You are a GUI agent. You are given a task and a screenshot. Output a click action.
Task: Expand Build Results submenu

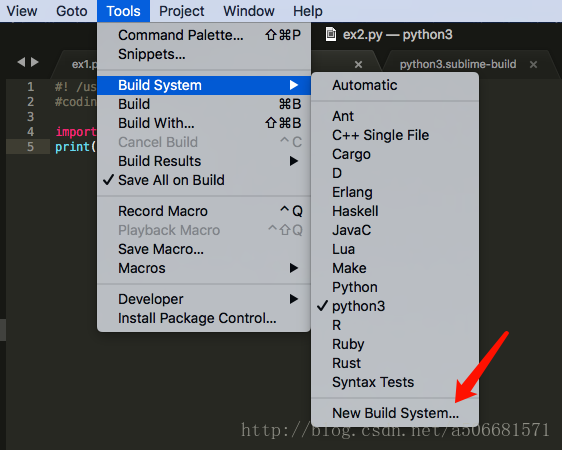click(x=204, y=161)
